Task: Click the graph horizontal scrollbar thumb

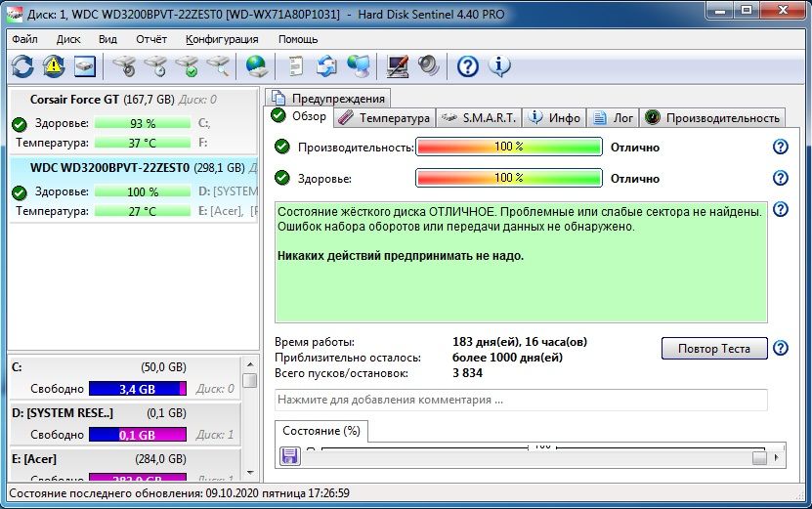Action: click(x=759, y=458)
